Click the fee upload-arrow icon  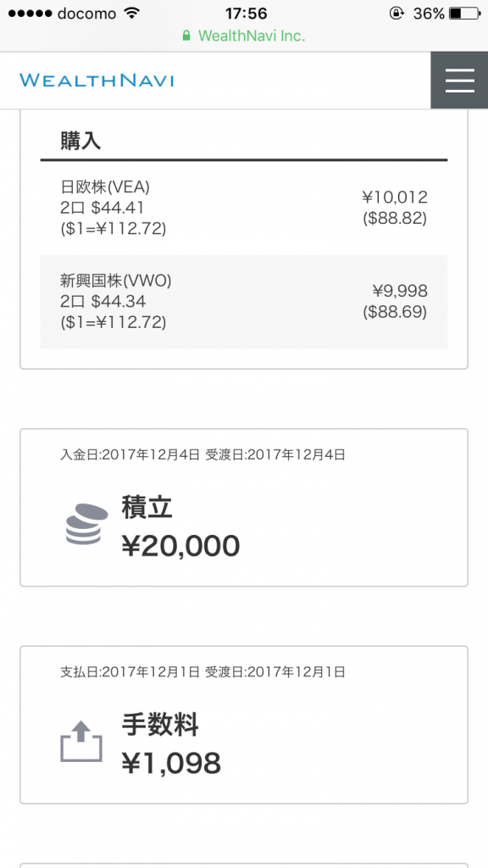click(81, 741)
